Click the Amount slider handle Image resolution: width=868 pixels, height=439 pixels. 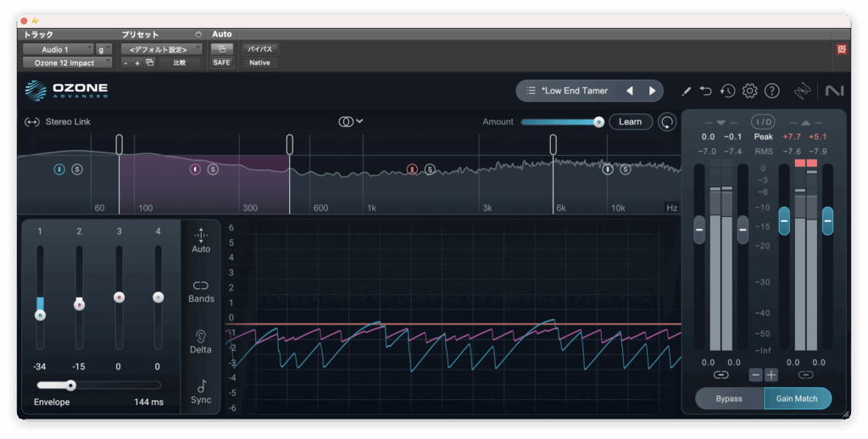point(598,122)
